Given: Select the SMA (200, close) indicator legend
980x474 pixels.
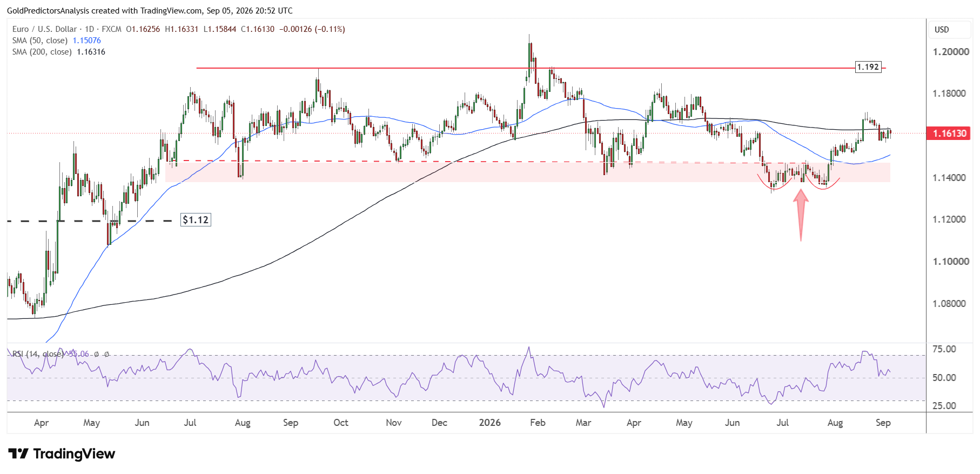Looking at the screenshot, I should coord(42,52).
